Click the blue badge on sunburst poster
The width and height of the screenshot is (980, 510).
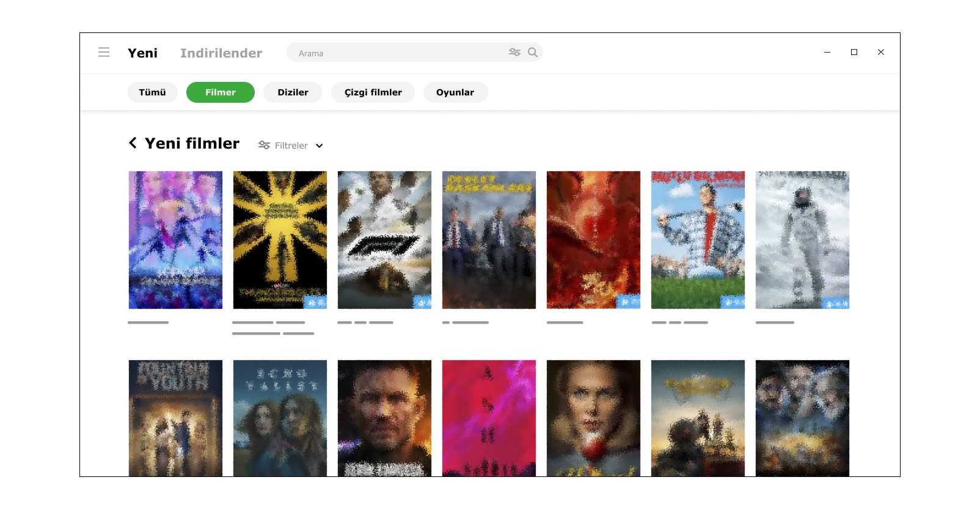[x=315, y=302]
